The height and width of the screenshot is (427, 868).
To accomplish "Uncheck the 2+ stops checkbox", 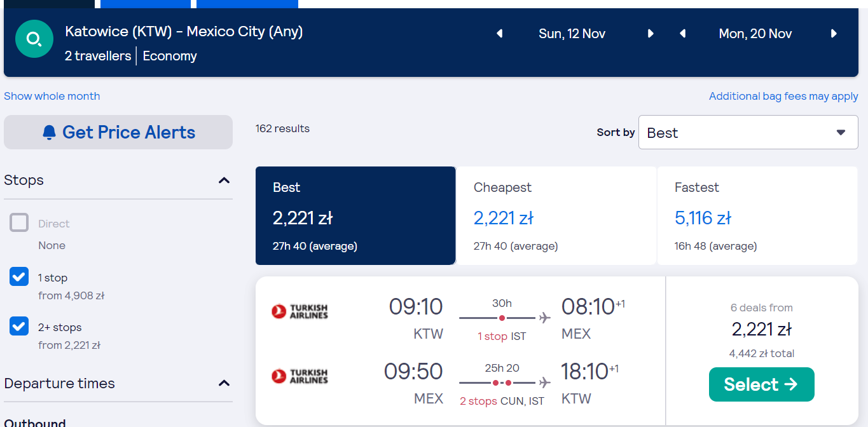I will (x=19, y=327).
